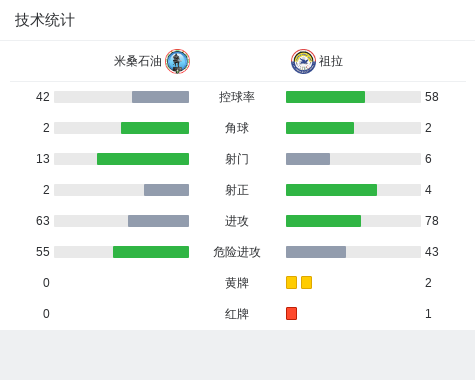The width and height of the screenshot is (475, 380).
Task: Select the 红牌 stat label
Action: (237, 314)
